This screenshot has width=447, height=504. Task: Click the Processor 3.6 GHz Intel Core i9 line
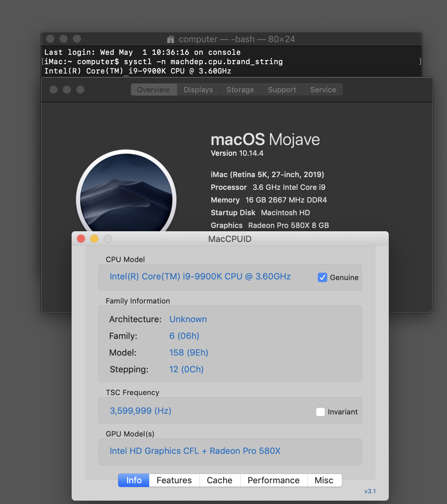point(268,187)
